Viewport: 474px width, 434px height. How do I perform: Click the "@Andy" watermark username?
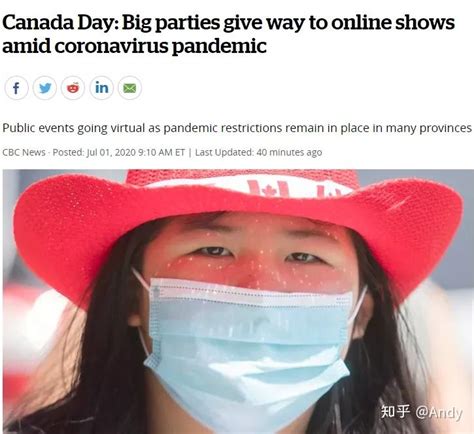tap(439, 413)
